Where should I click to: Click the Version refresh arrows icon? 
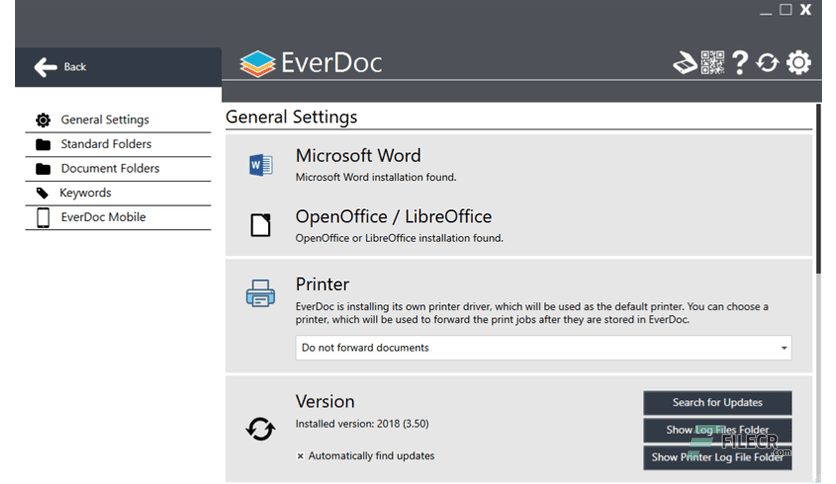pyautogui.click(x=261, y=429)
